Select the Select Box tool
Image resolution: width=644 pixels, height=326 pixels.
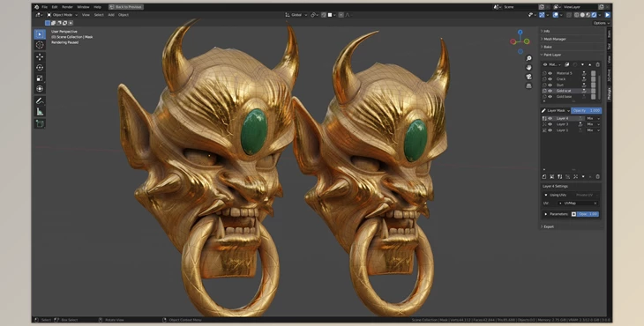pos(40,34)
